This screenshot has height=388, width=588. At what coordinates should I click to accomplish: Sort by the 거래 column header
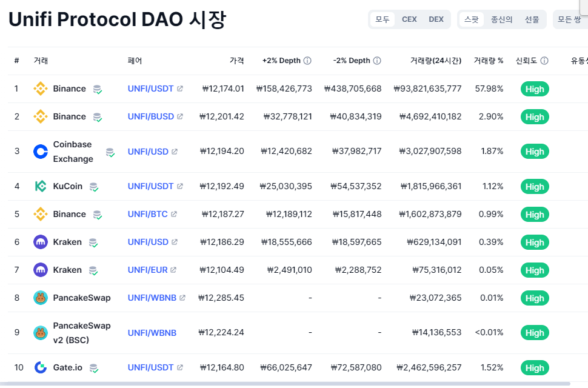[x=41, y=61]
